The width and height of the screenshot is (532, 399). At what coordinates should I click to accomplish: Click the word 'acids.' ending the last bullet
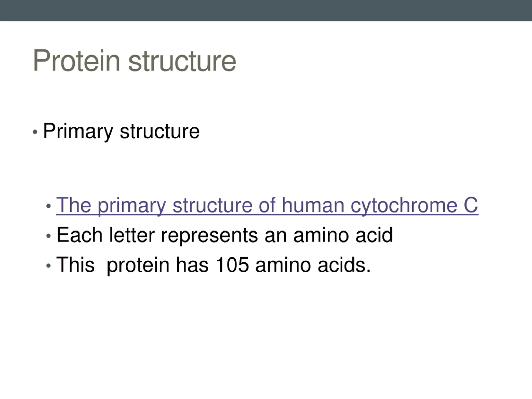(x=344, y=265)
